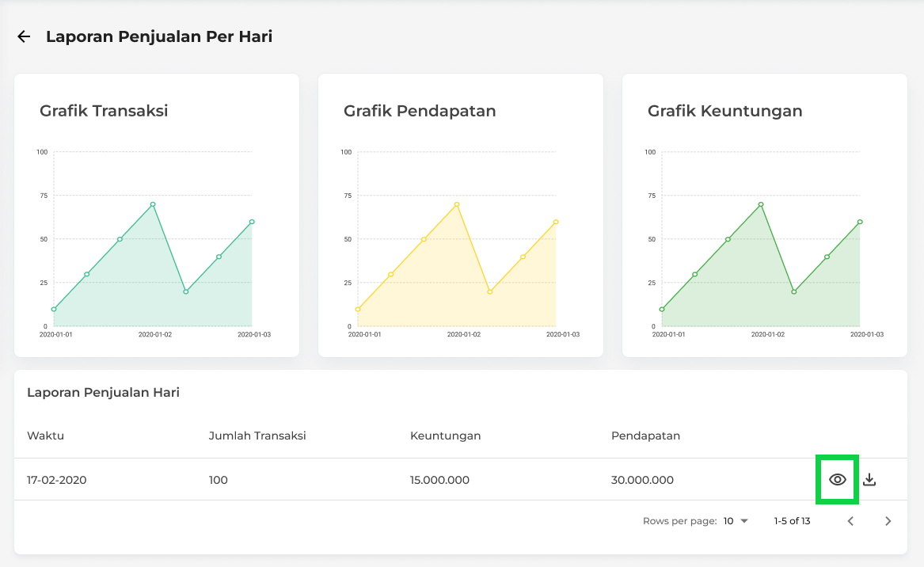
Task: Click the first data point in Grafik Pendapatan
Action: tap(358, 309)
